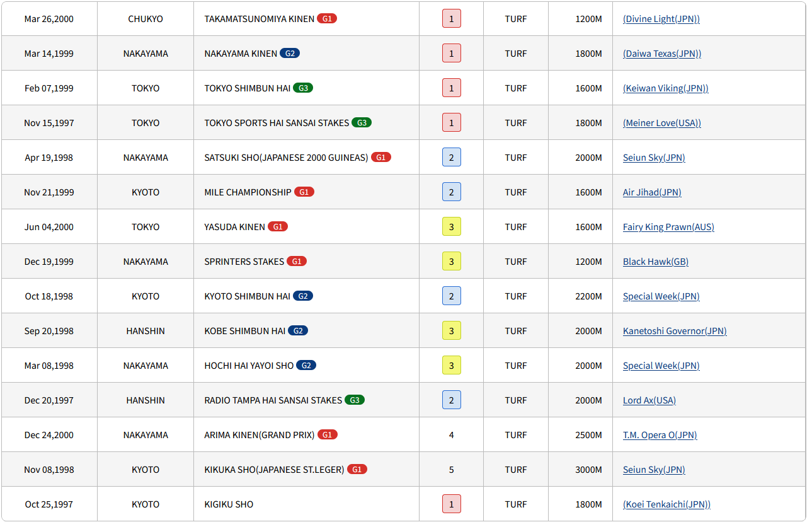This screenshot has height=522, width=812.
Task: Select the race name SPRINTERS STAKES
Action: (x=244, y=262)
